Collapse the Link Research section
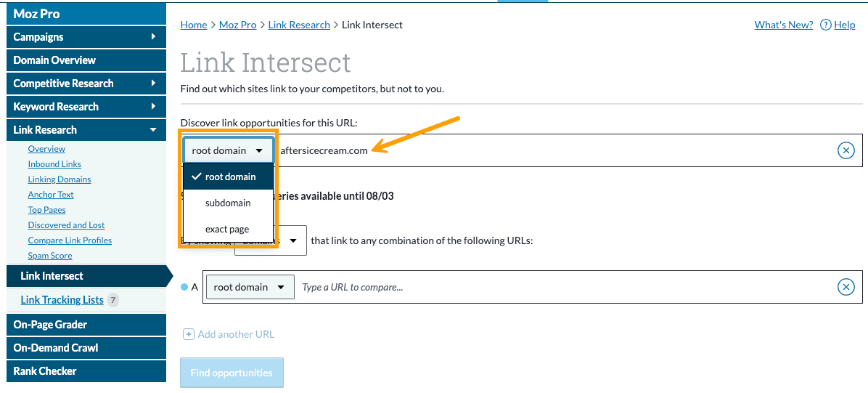Image resolution: width=868 pixels, height=393 pixels. 153,130
